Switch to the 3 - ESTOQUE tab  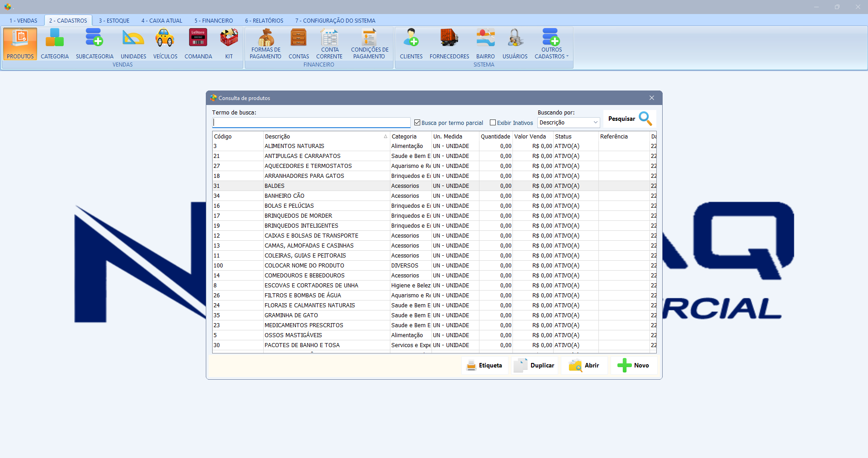(x=114, y=20)
